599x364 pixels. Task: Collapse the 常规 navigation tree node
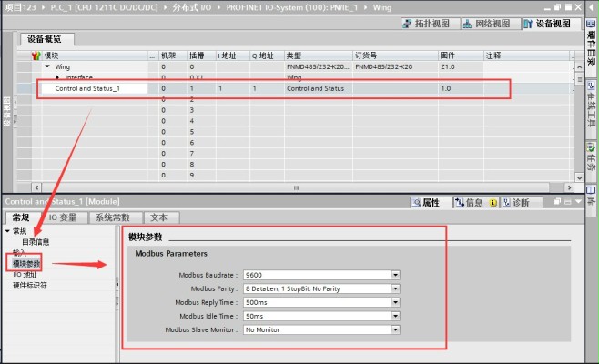pyautogui.click(x=7, y=231)
